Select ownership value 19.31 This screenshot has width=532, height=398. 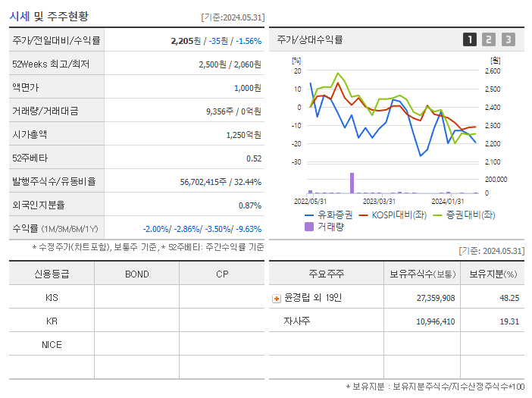click(509, 321)
